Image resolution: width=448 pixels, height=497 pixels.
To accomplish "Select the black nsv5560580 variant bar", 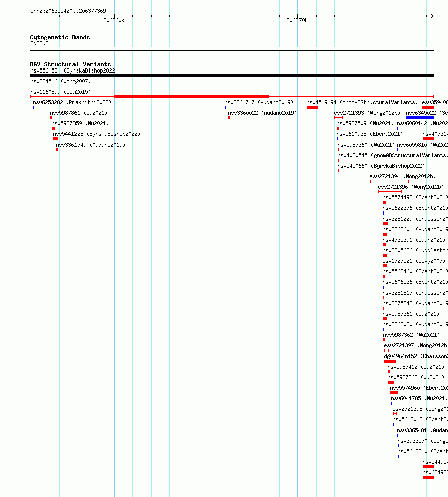I will pyautogui.click(x=232, y=76).
